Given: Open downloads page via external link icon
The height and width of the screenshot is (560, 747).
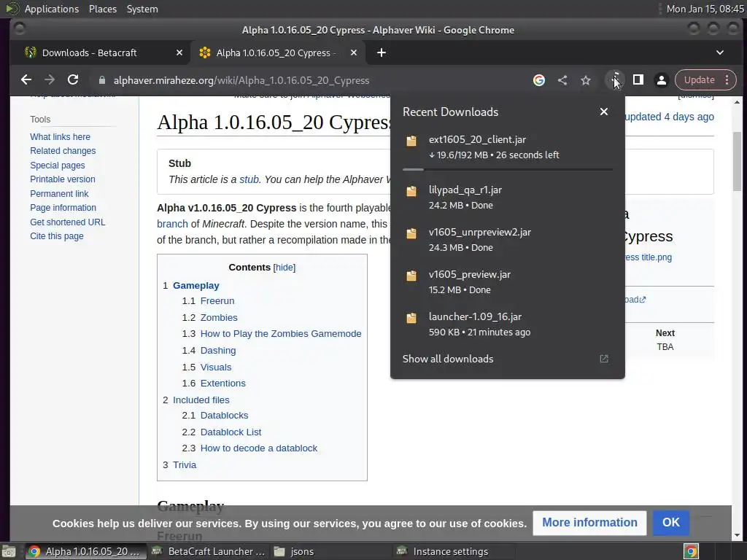Looking at the screenshot, I should [603, 359].
